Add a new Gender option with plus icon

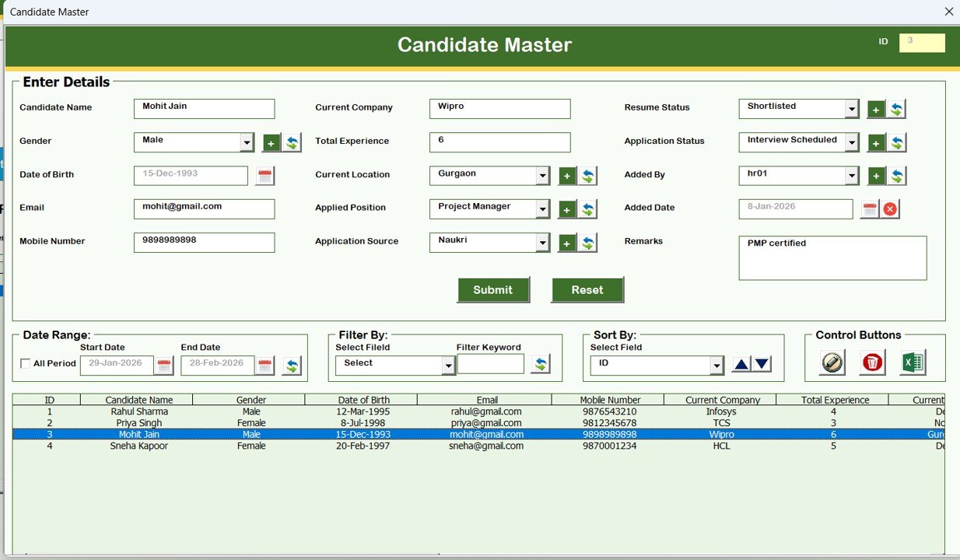click(270, 142)
